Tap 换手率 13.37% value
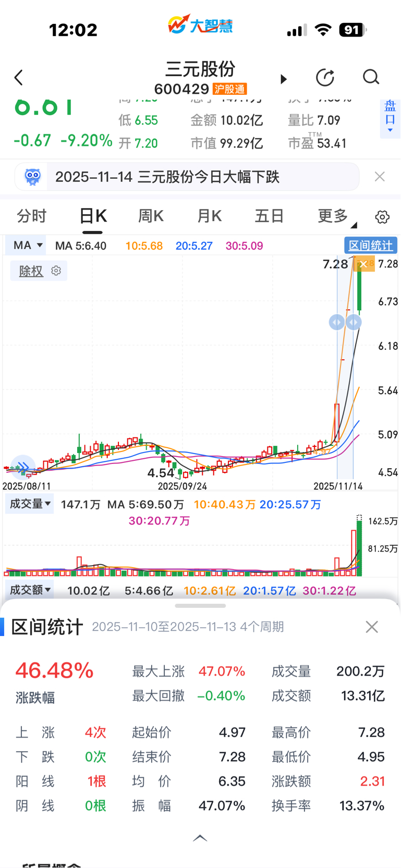This screenshot has width=401, height=868. (x=362, y=806)
